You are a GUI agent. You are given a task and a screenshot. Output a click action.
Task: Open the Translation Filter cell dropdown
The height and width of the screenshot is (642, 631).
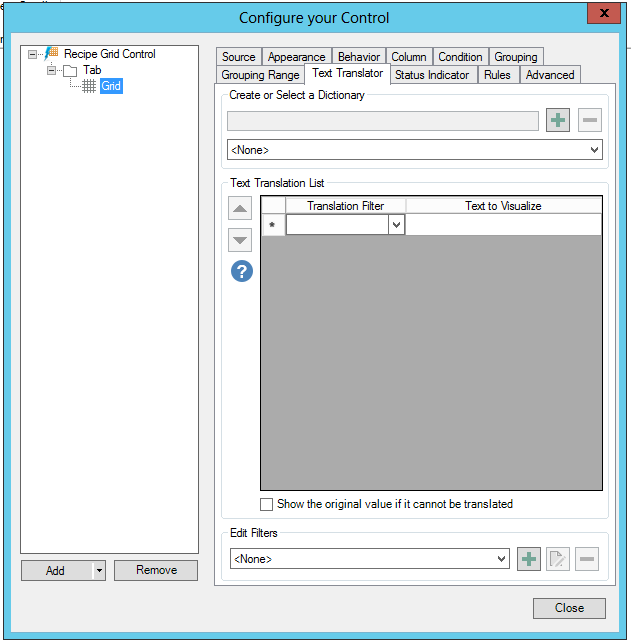coord(396,225)
